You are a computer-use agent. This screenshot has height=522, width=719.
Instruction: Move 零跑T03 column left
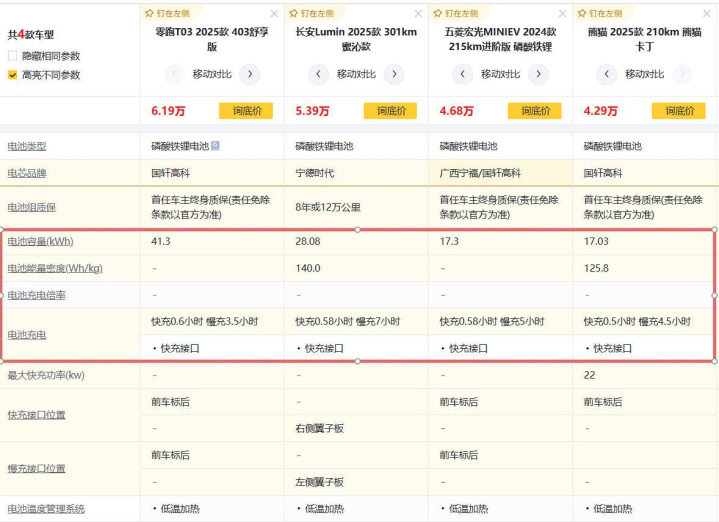click(x=174, y=74)
